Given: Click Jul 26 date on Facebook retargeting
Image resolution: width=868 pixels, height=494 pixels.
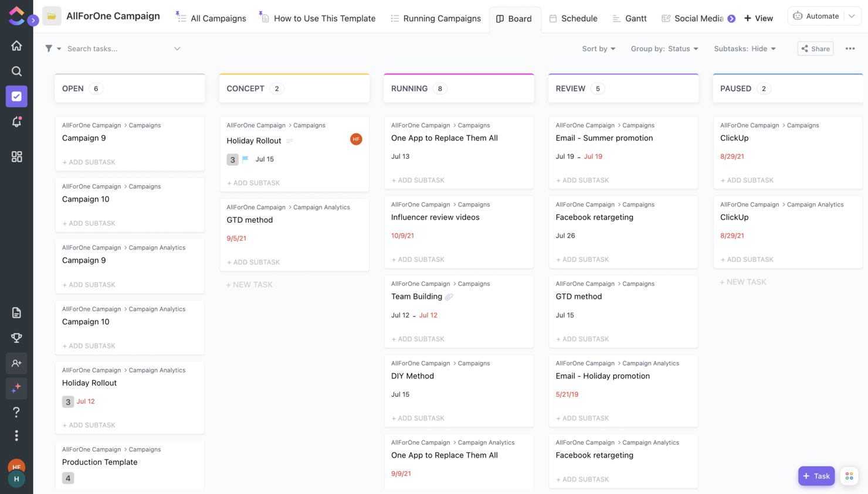Looking at the screenshot, I should 565,236.
